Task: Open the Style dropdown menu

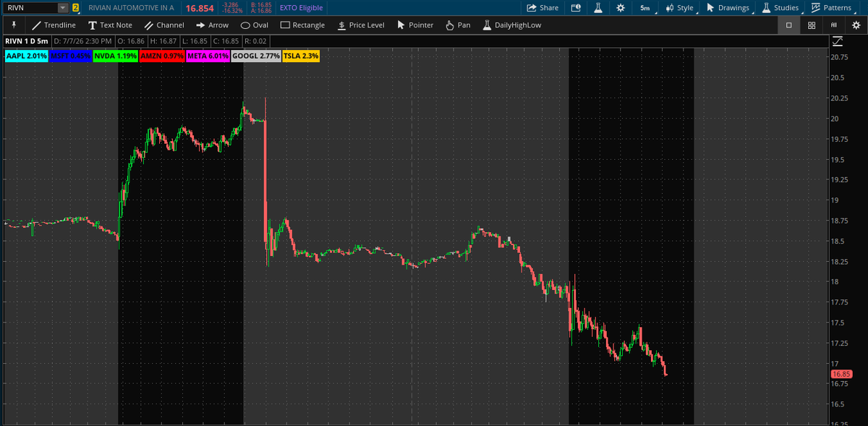Action: coord(680,7)
